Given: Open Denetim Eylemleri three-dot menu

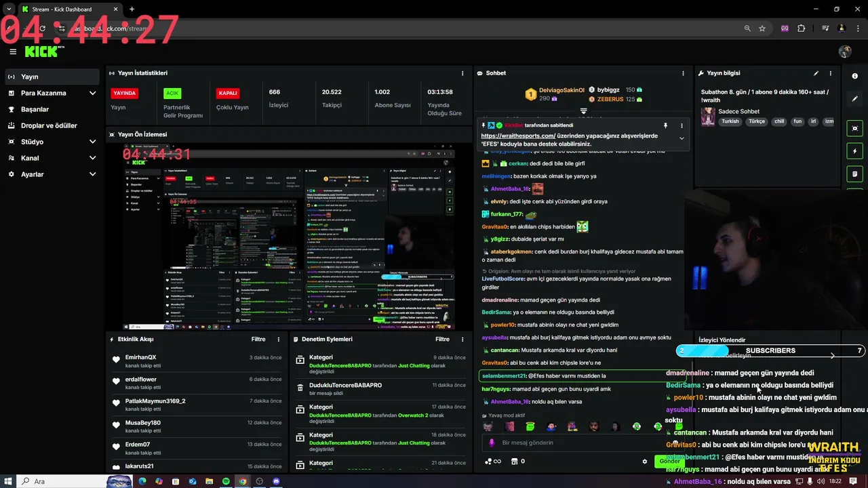Looking at the screenshot, I should pyautogui.click(x=462, y=339).
